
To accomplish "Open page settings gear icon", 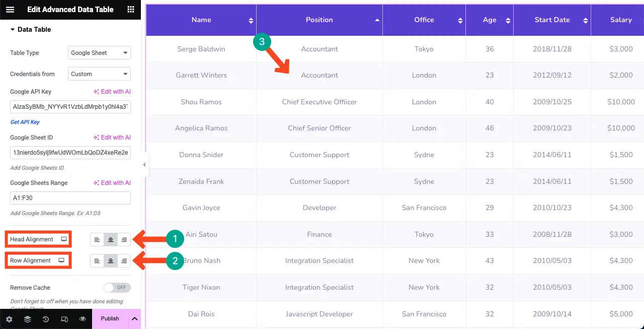I will click(x=9, y=319).
